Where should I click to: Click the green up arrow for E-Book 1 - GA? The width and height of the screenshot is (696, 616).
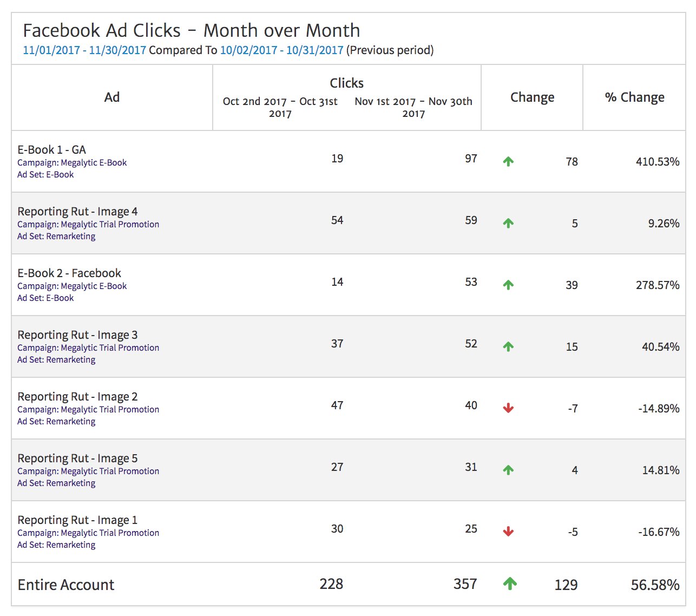[x=508, y=161]
